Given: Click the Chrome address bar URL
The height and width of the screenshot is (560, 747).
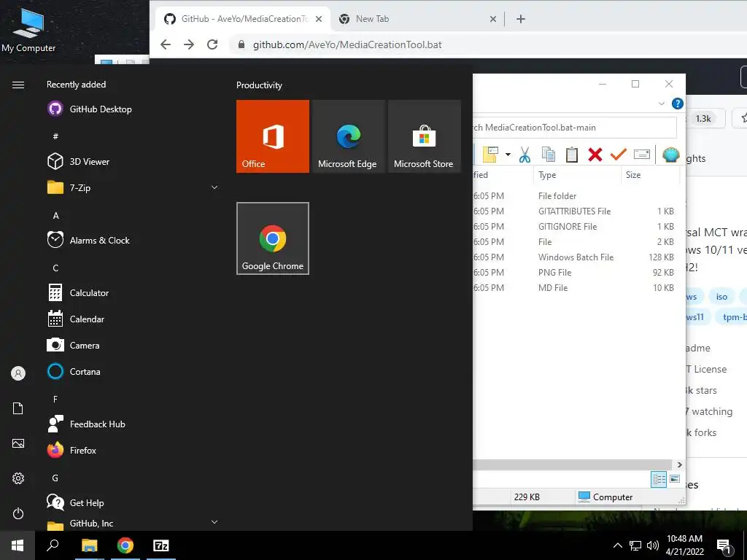Looking at the screenshot, I should (347, 44).
